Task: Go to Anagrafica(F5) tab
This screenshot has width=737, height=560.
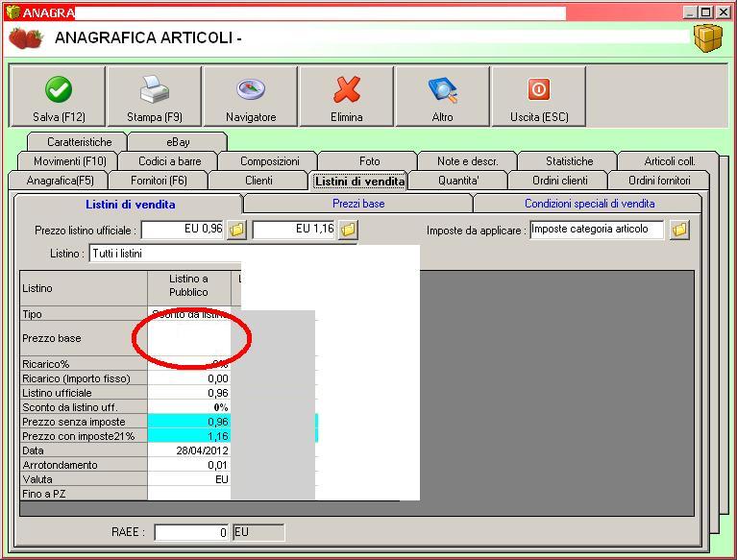Action: pos(60,181)
